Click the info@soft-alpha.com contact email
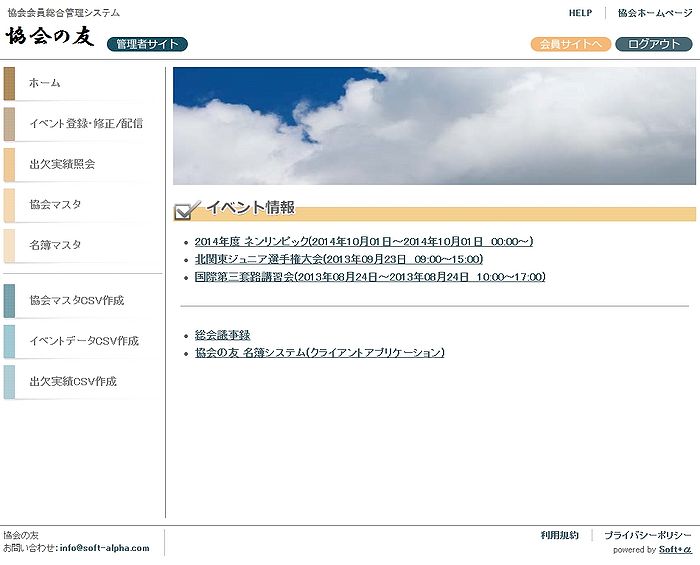This screenshot has height=565, width=700. 104,548
